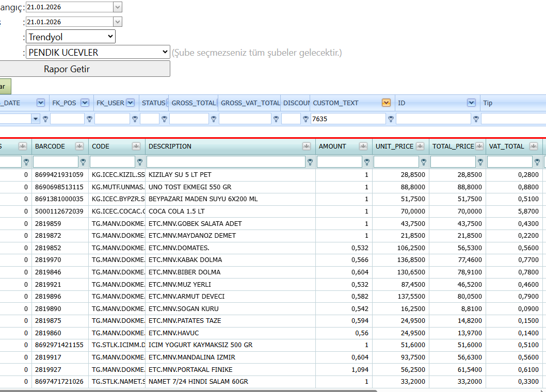Click barcode cell 2819859

60,223
